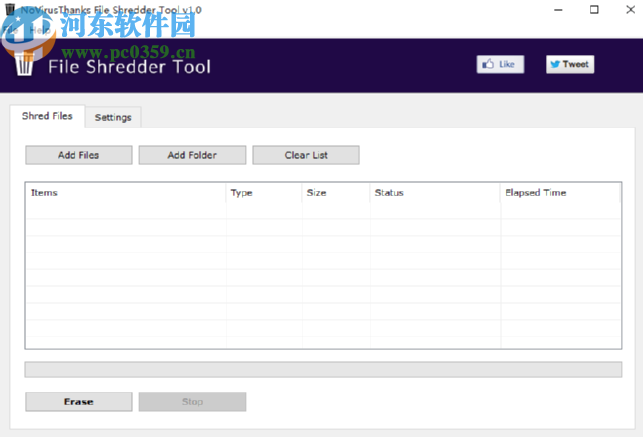Open the Help menu
This screenshot has height=437, width=643.
(40, 30)
